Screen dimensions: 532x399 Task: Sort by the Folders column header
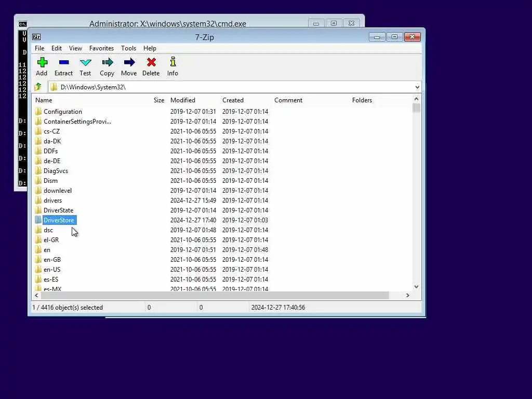point(362,100)
